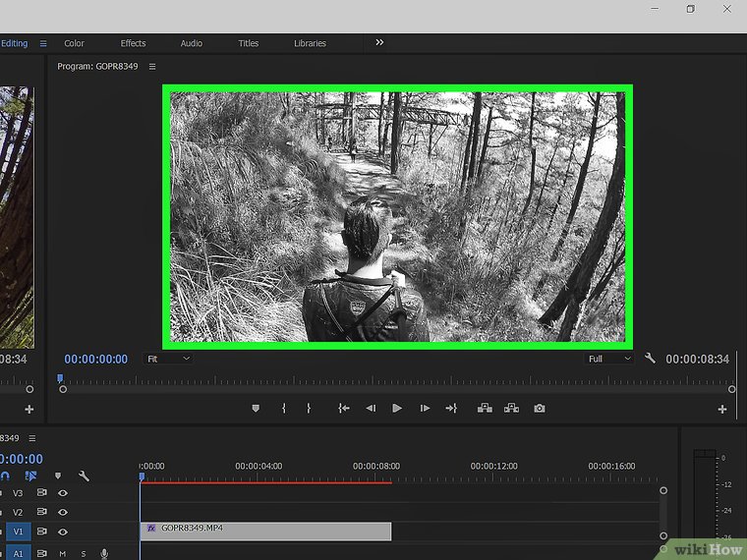Hide the V3 track with the eye icon
The height and width of the screenshot is (560, 747).
click(x=63, y=493)
